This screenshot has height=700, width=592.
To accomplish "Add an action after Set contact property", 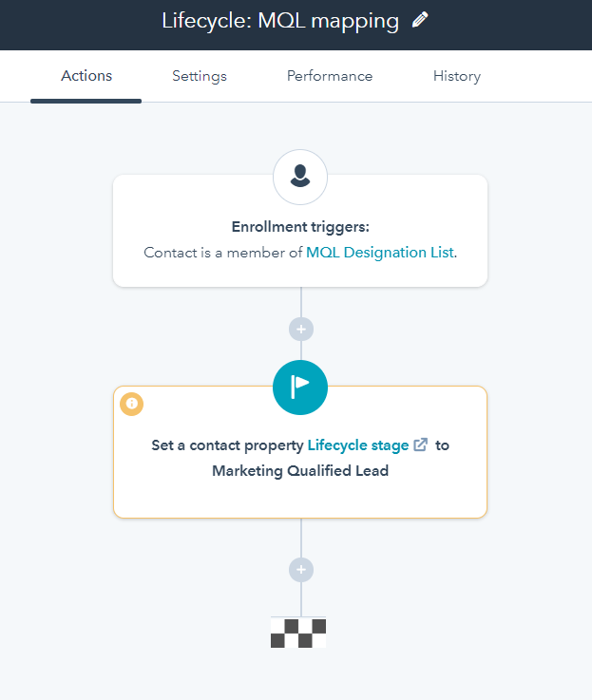I will point(300,570).
